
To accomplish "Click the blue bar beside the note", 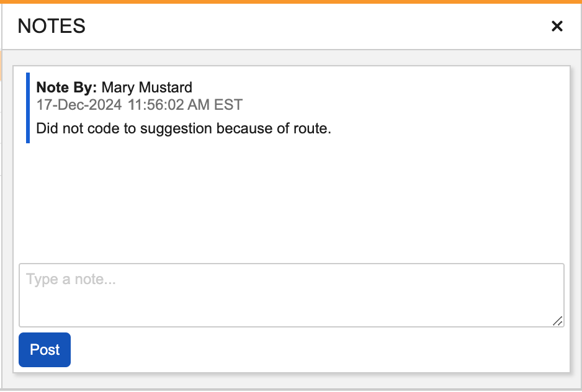I will (x=28, y=108).
